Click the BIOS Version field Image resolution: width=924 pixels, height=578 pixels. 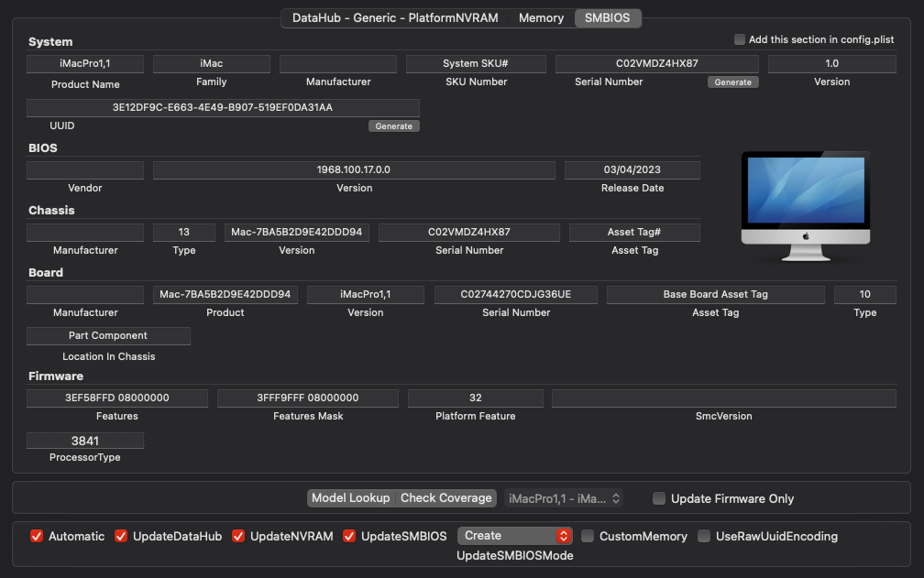(355, 169)
